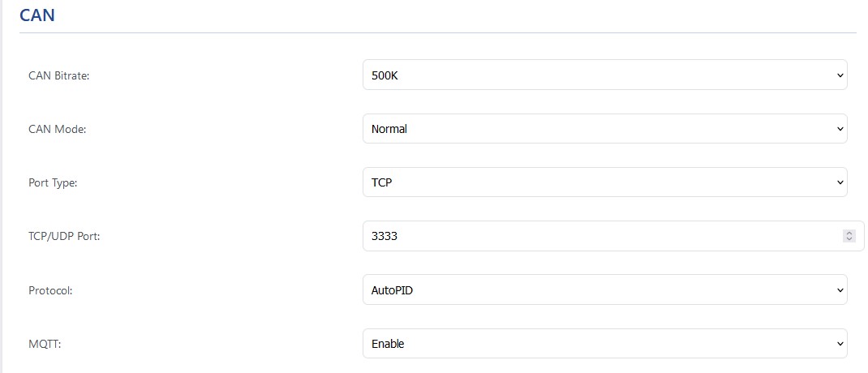Click the "CAN Bitrate:" label

click(58, 75)
